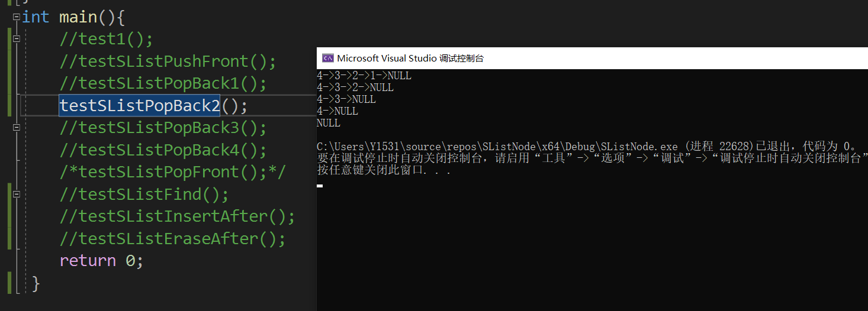Click the return keyword in the code

click(88, 261)
